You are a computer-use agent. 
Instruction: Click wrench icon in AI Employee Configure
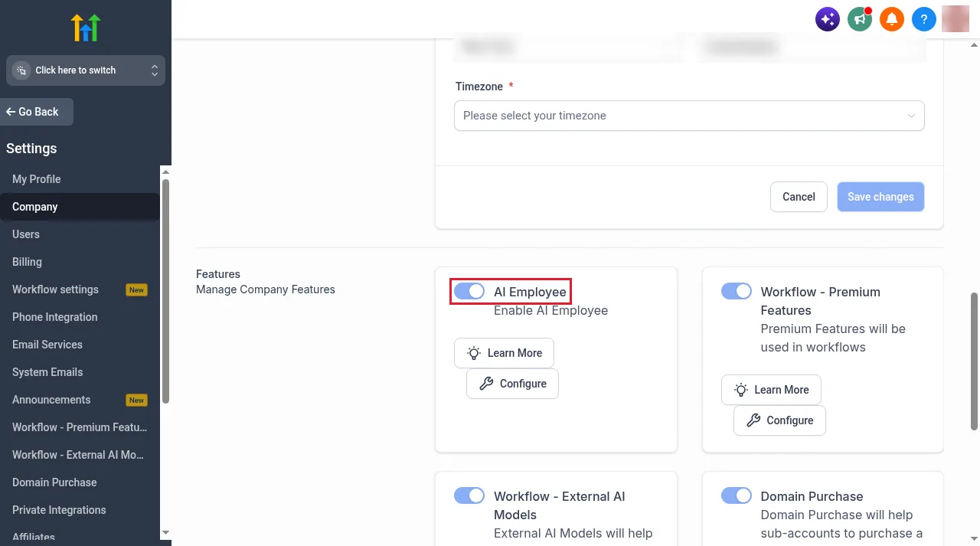[486, 384]
